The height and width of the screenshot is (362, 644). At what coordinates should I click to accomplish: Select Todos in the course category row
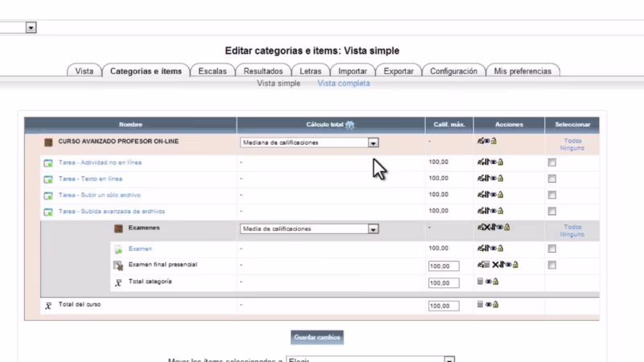573,141
